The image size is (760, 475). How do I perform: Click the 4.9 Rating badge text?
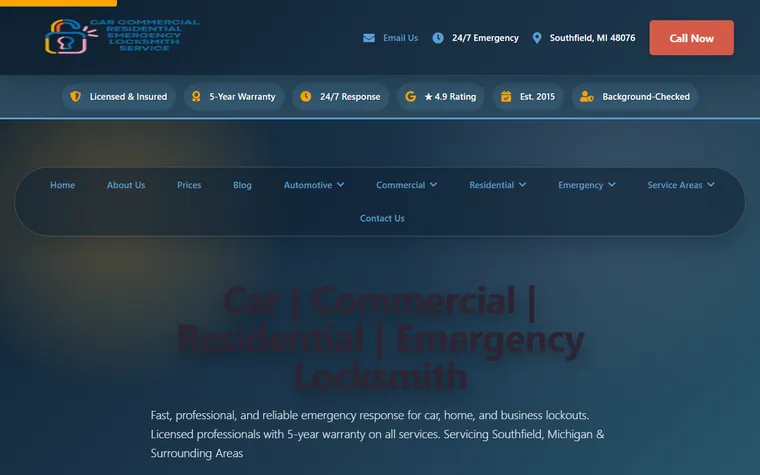(450, 96)
